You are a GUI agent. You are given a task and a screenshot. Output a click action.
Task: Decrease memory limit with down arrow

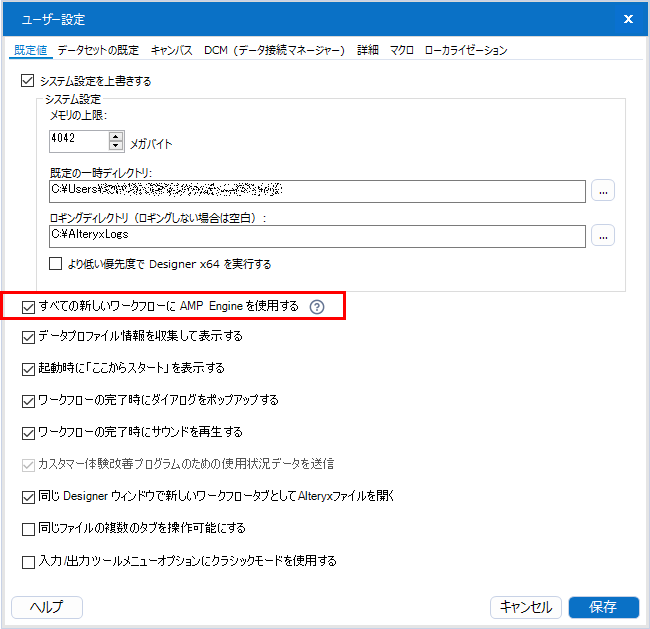(x=116, y=147)
